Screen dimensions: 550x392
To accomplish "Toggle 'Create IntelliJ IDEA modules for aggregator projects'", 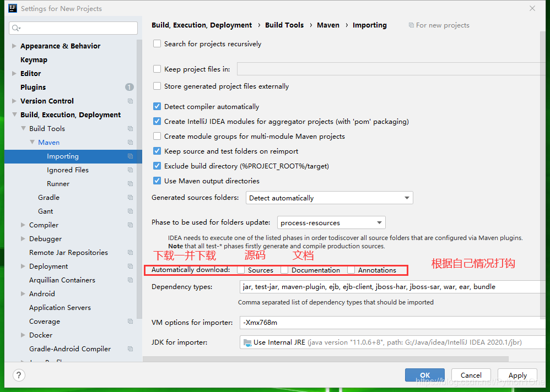I will (157, 121).
